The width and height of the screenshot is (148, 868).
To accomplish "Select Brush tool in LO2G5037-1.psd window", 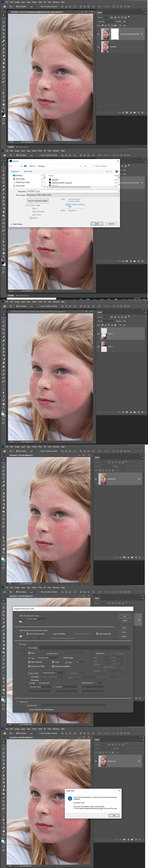I will (4, 344).
